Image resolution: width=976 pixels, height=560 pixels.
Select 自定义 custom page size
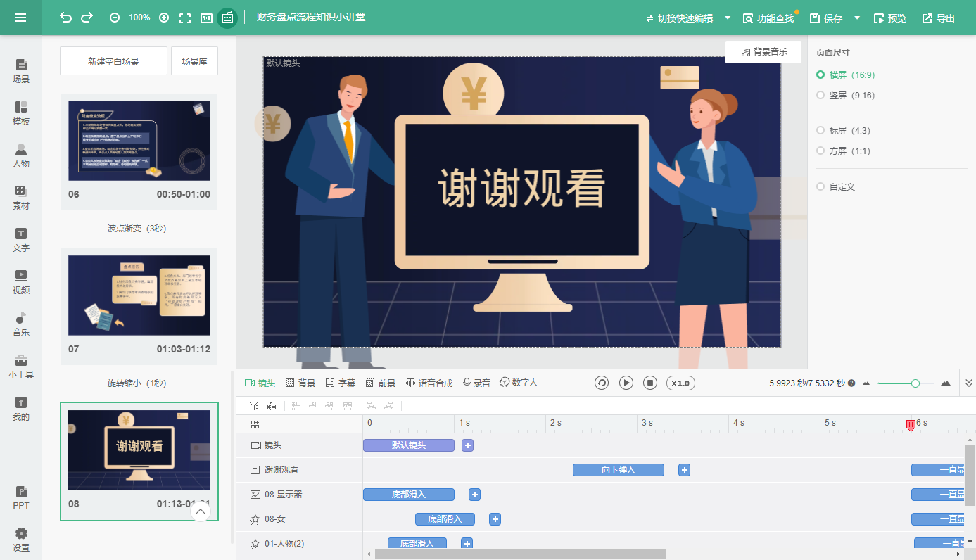[835, 186]
